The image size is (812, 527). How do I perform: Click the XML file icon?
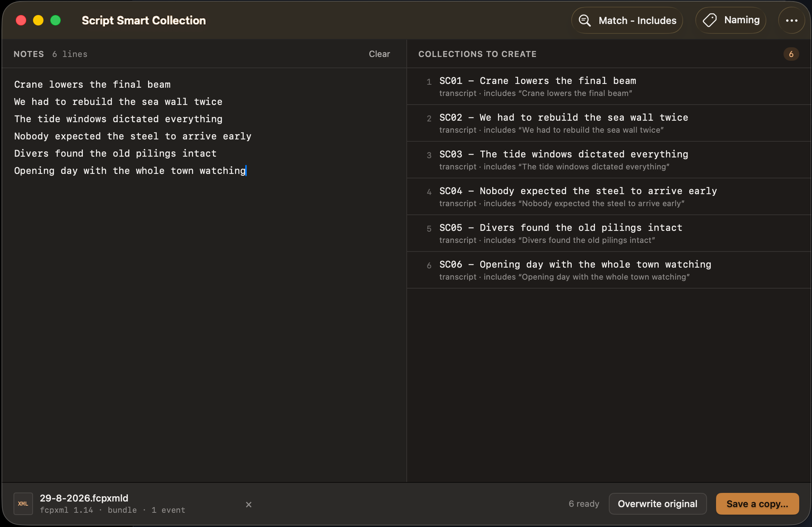(x=23, y=504)
